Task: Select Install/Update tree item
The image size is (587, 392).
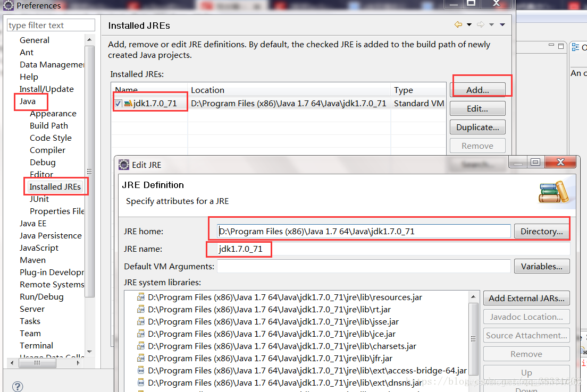Action: pos(46,89)
